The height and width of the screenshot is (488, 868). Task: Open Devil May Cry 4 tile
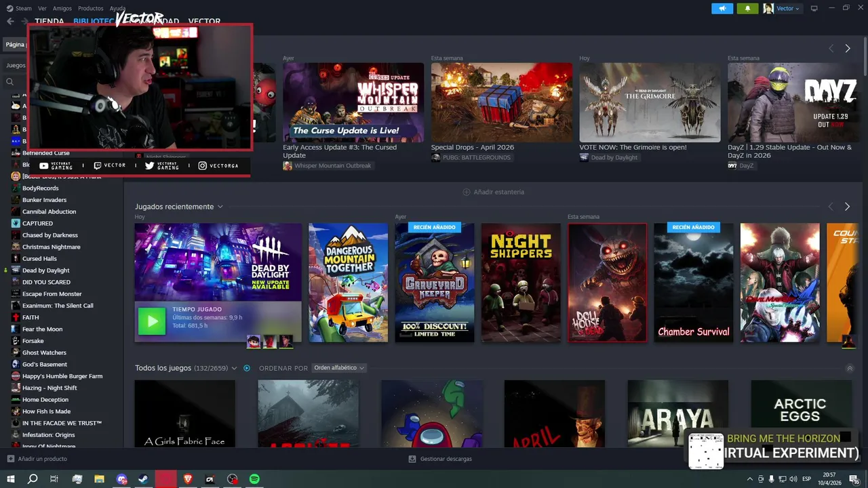pyautogui.click(x=780, y=283)
